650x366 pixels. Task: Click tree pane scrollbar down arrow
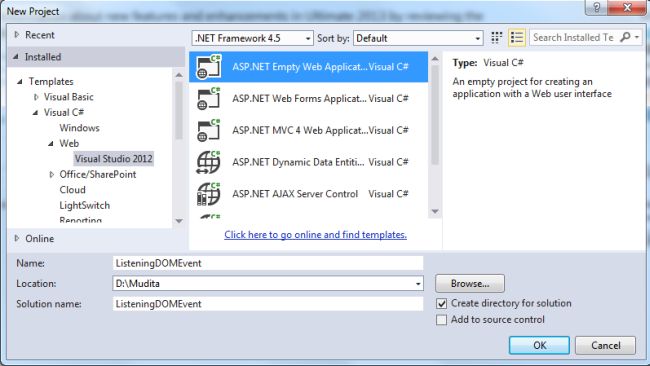tap(179, 221)
